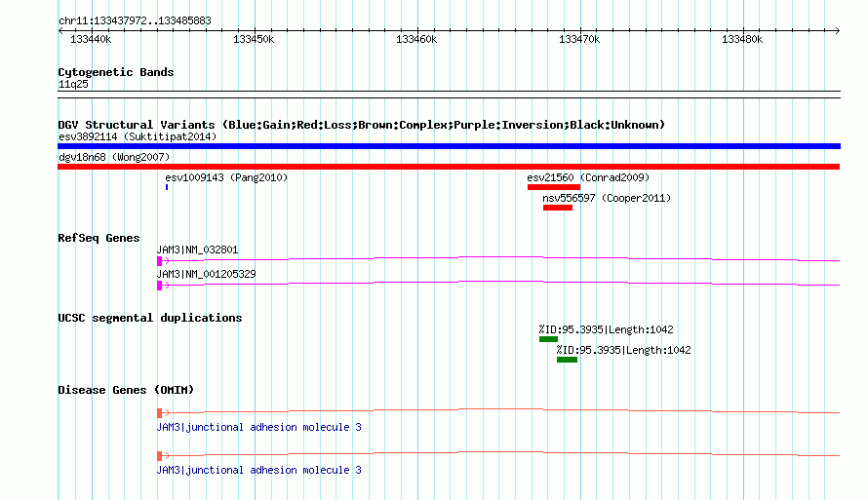The height and width of the screenshot is (500, 868).
Task: Click the chr11:133437972..133485883 coordinate label
Action: [135, 21]
